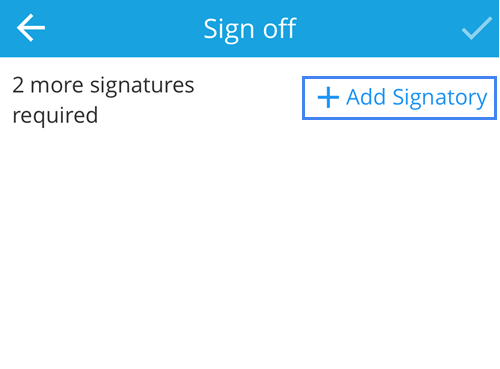Finish sign off via header done checkmark
The image size is (500, 369).
pyautogui.click(x=477, y=28)
